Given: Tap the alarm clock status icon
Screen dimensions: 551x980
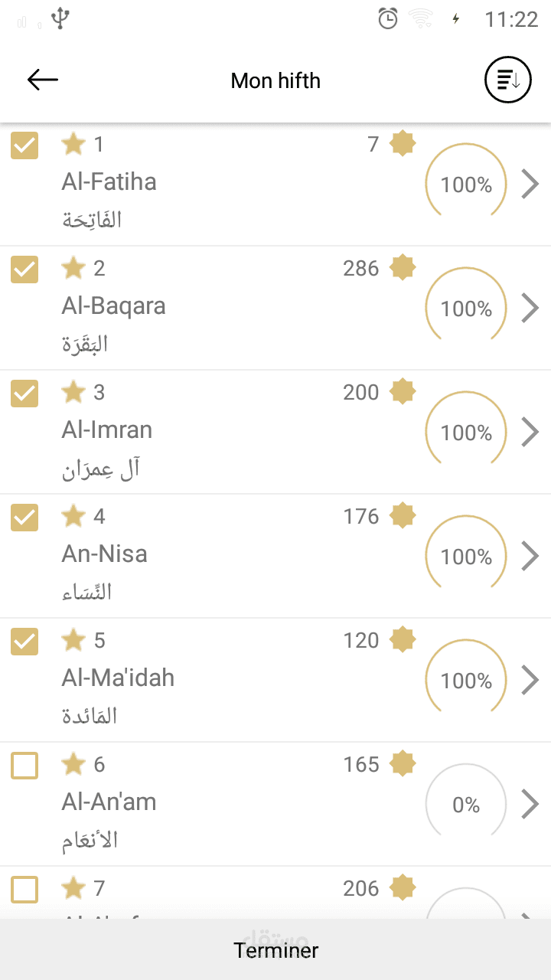Looking at the screenshot, I should [x=388, y=19].
